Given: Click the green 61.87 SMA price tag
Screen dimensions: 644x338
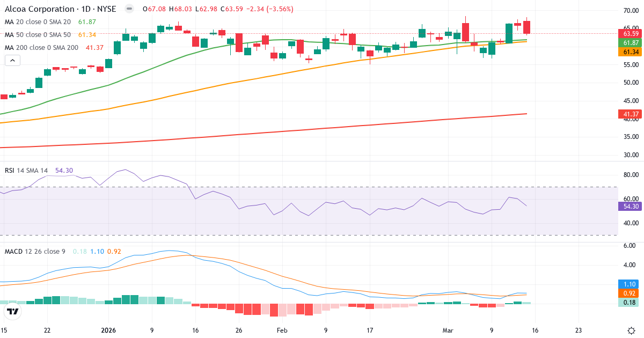Looking at the screenshot, I should [630, 43].
